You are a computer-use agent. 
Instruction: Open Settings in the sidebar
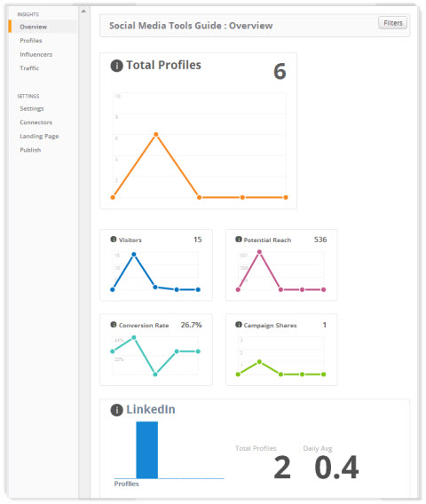[x=32, y=108]
